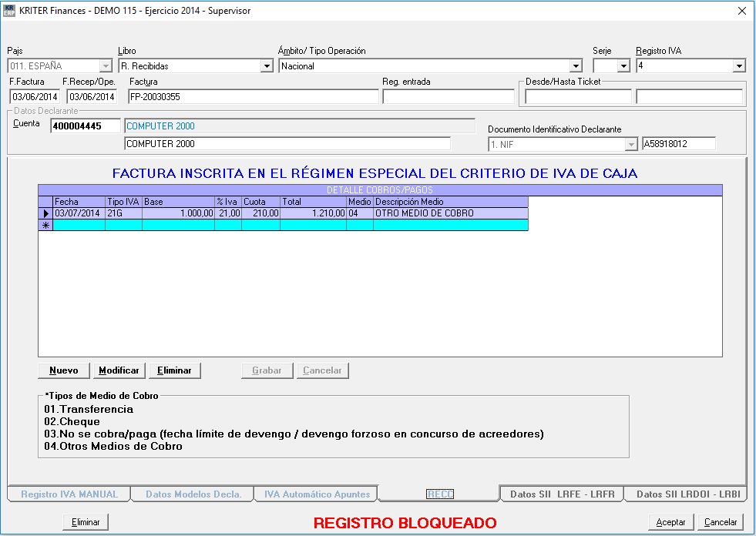Click the first Desde/Hasta Ticket field
The height and width of the screenshot is (536, 756).
tap(578, 97)
